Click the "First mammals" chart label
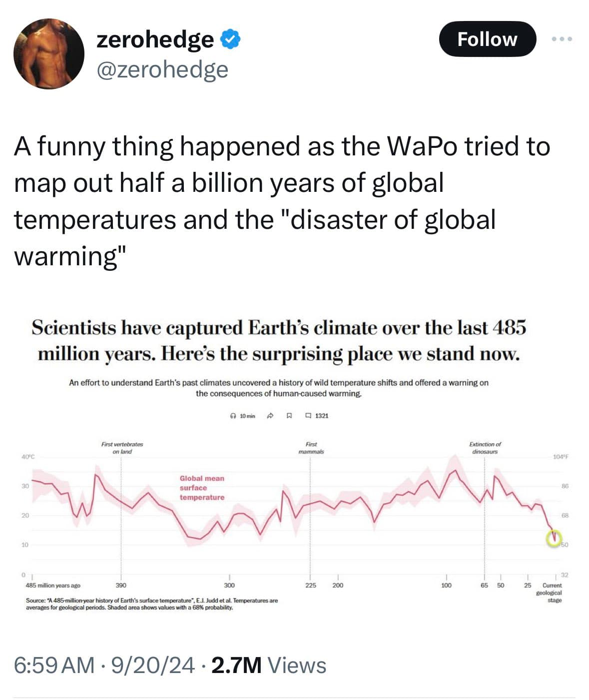The width and height of the screenshot is (589, 700). (311, 448)
